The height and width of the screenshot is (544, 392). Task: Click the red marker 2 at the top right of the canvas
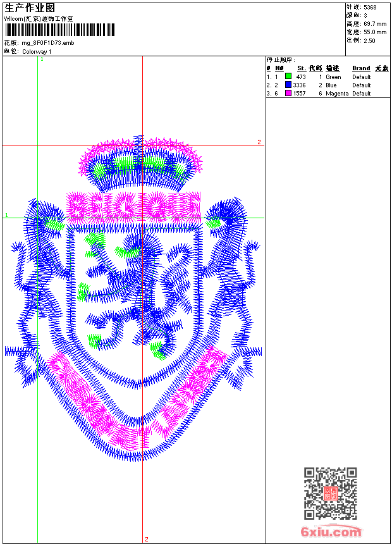(x=259, y=142)
